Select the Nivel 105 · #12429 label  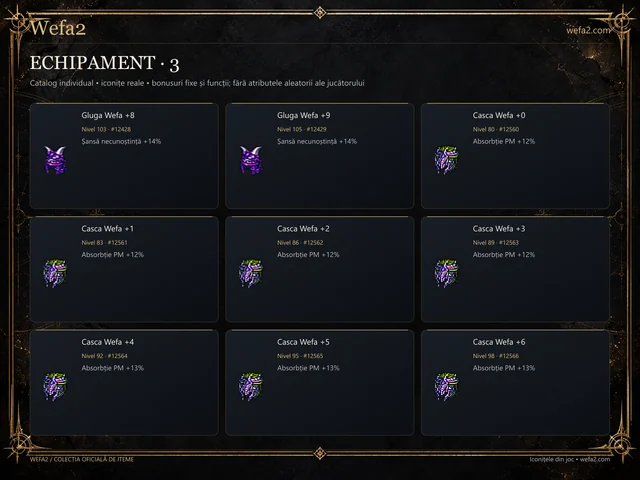coord(302,129)
